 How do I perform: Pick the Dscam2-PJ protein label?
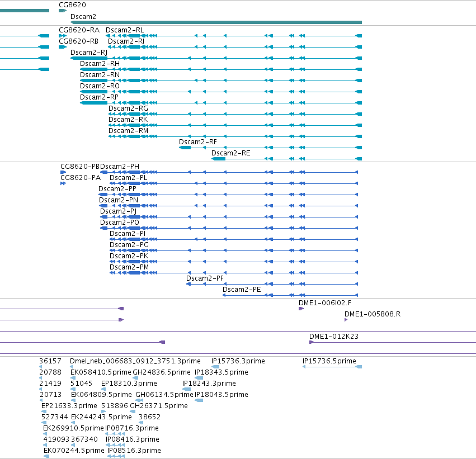coord(118,212)
